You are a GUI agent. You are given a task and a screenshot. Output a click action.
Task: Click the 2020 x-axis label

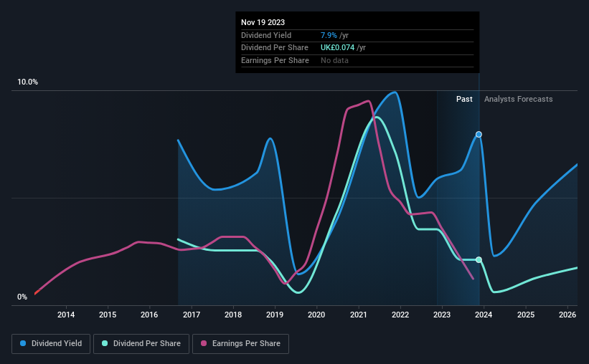[x=316, y=315]
